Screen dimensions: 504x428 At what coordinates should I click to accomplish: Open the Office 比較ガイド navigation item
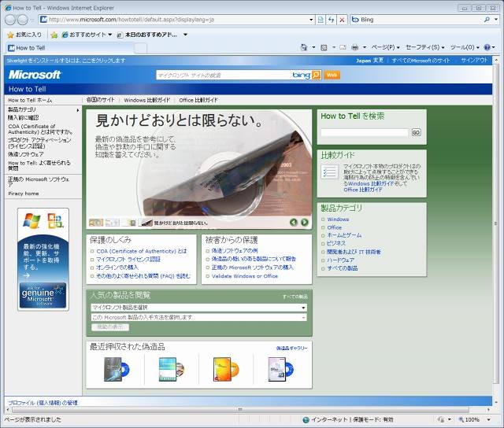pos(198,100)
